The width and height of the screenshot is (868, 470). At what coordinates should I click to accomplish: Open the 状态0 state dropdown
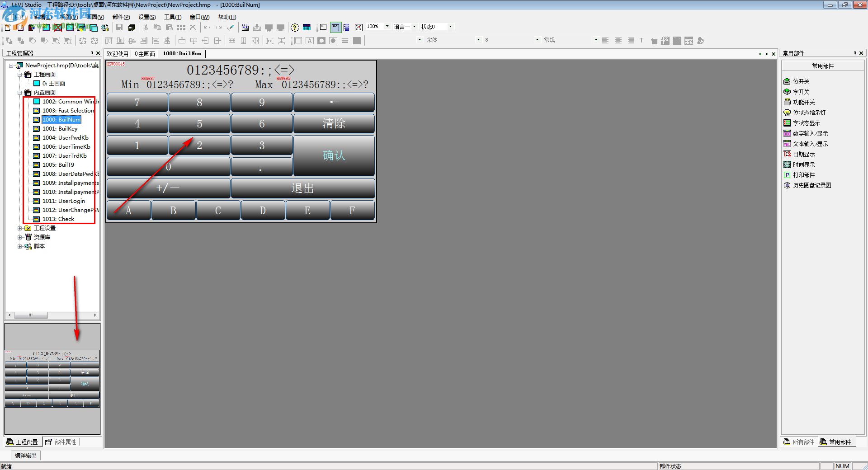click(450, 27)
